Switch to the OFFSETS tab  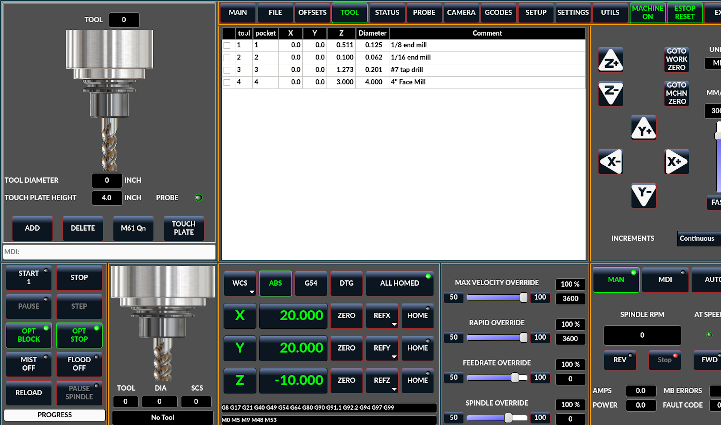(x=312, y=13)
